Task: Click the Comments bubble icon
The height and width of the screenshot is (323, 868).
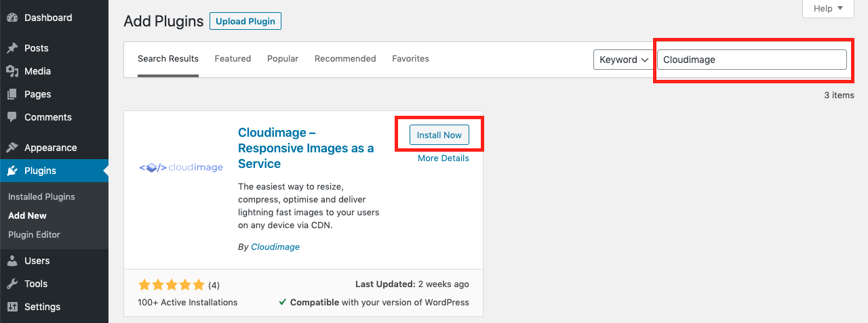Action: point(12,117)
